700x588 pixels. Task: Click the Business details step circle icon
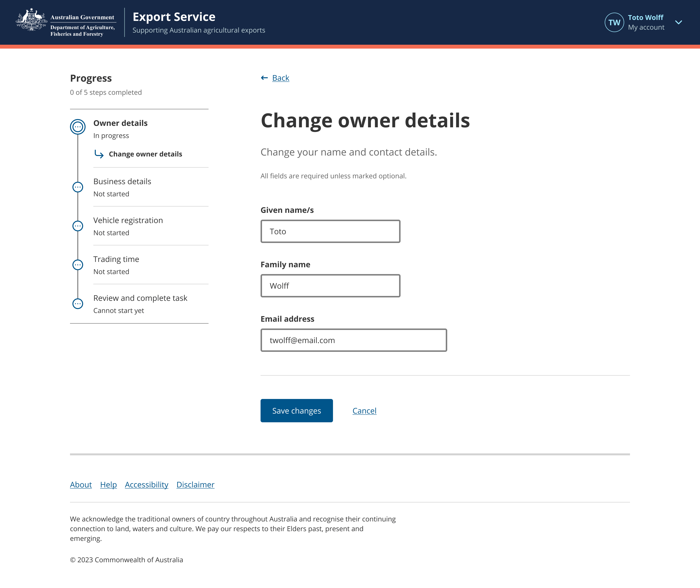(78, 187)
